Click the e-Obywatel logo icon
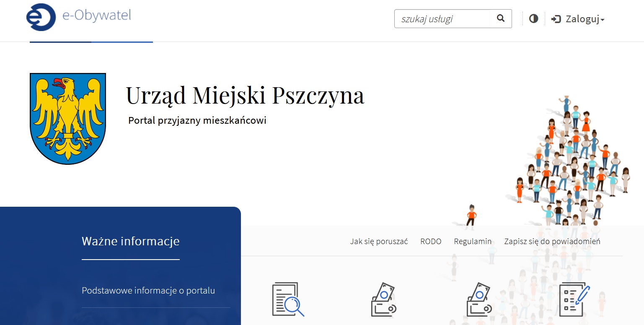The width and height of the screenshot is (644, 325). click(41, 17)
